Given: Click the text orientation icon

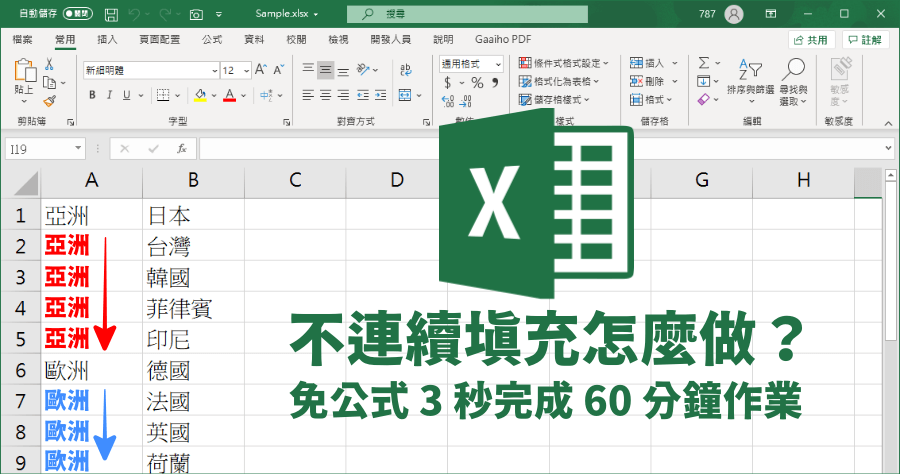Looking at the screenshot, I should pyautogui.click(x=363, y=70).
